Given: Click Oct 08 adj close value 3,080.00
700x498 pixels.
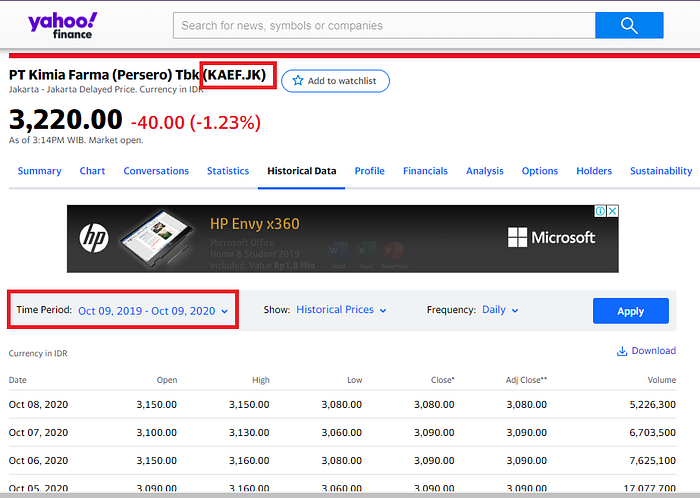Looking at the screenshot, I should tap(526, 405).
